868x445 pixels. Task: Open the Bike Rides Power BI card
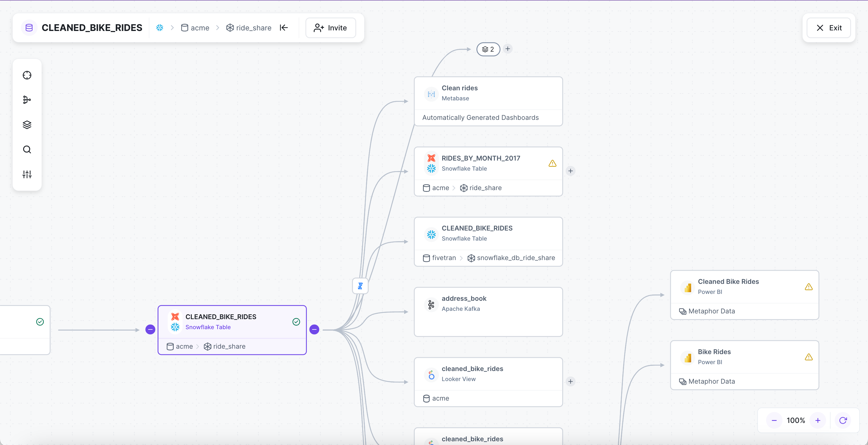pos(745,365)
